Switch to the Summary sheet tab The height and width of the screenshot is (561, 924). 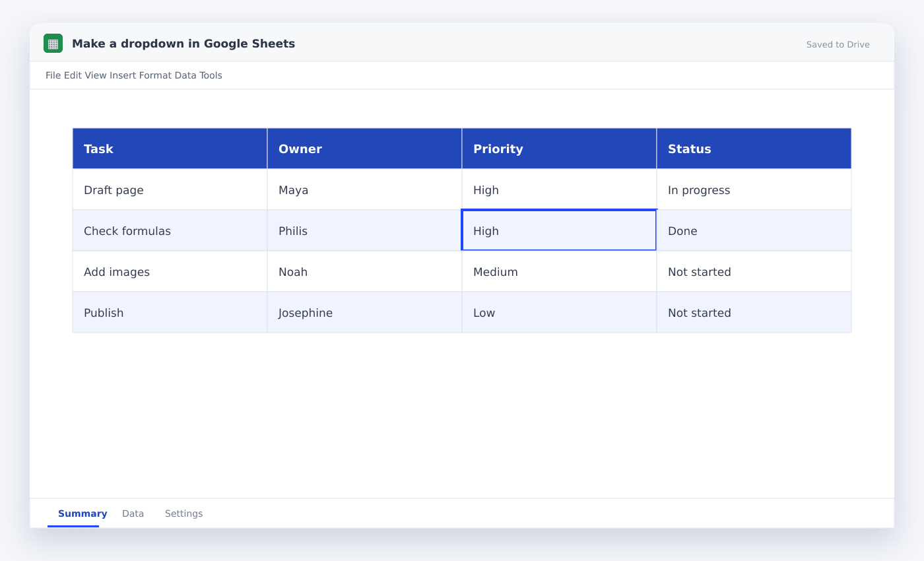(x=82, y=513)
